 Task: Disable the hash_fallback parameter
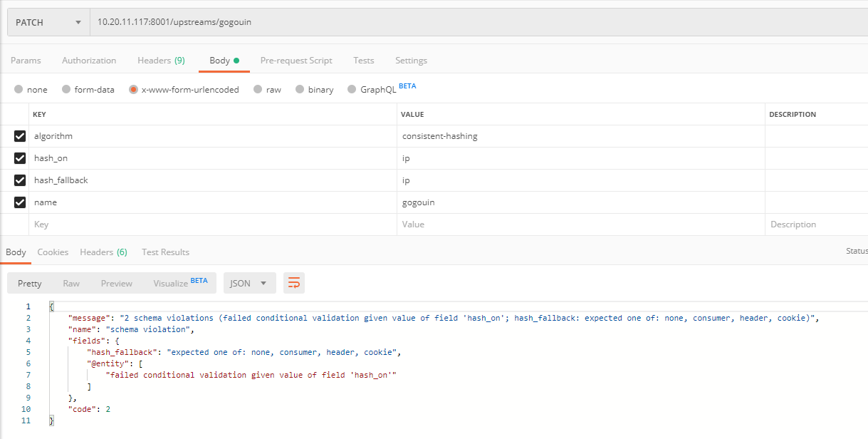[20, 180]
